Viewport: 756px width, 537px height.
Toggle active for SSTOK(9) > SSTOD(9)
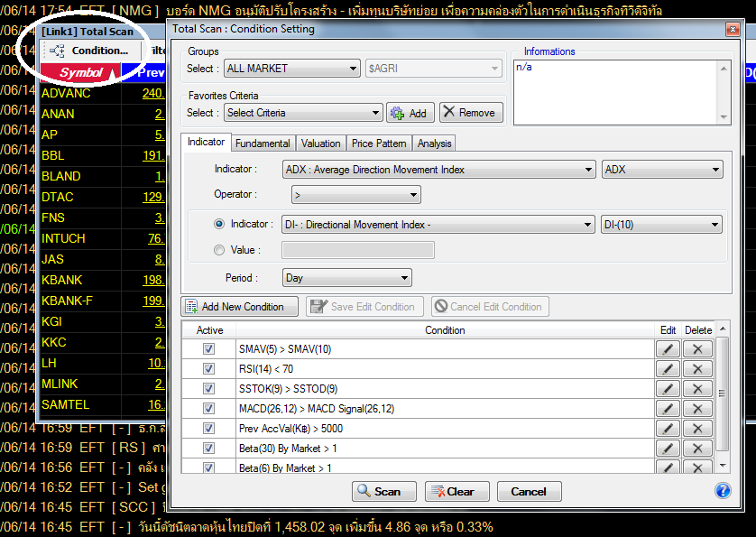pyautogui.click(x=208, y=389)
